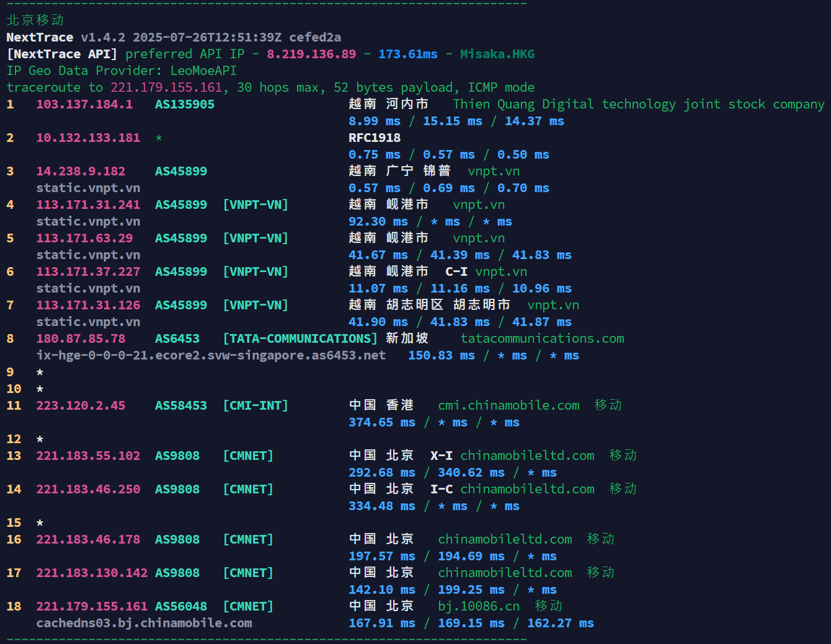Click the [CMI-INT] tag
The width and height of the screenshot is (831, 644).
click(x=256, y=405)
